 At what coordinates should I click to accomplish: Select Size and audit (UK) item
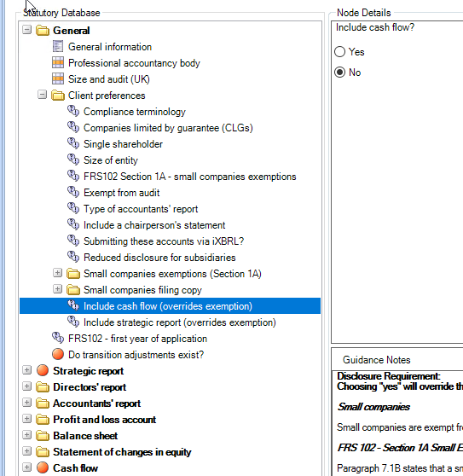pyautogui.click(x=109, y=79)
